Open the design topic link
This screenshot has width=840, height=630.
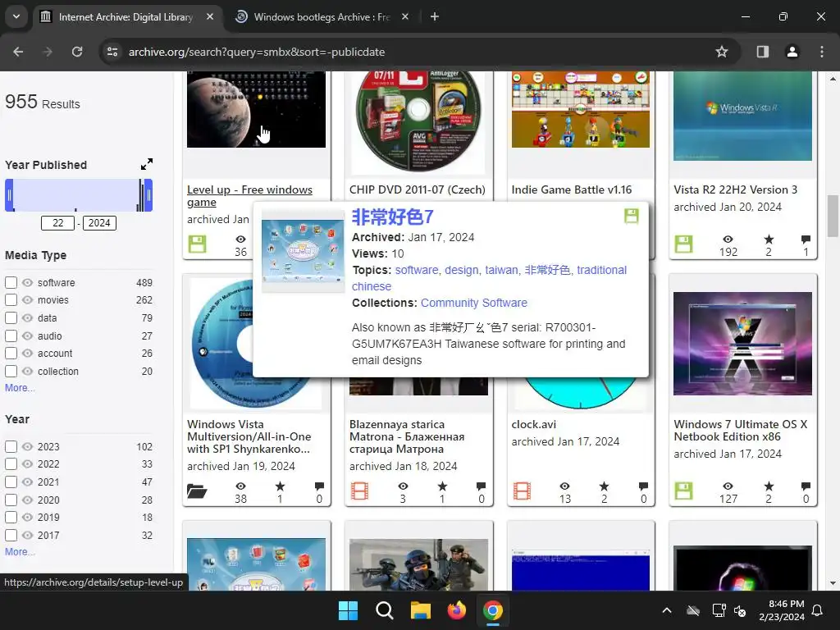461,270
